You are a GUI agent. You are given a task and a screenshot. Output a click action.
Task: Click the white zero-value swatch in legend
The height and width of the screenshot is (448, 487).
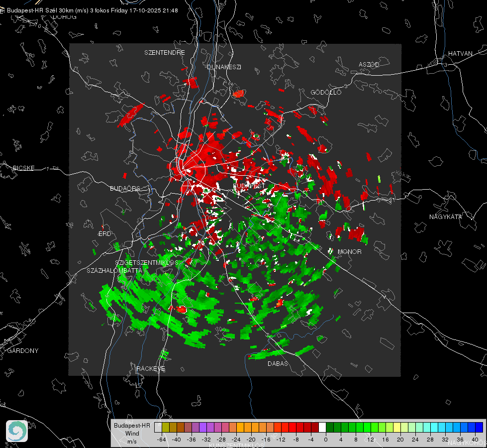(x=322, y=427)
